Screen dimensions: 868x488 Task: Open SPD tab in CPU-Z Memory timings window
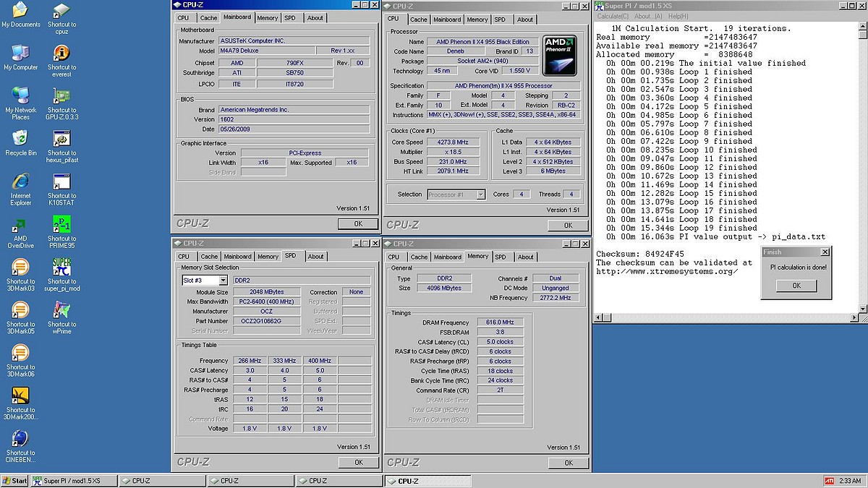click(x=501, y=257)
